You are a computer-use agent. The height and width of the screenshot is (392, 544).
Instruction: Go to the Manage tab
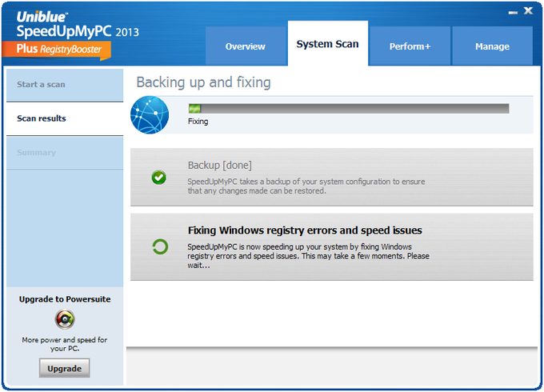tap(492, 46)
